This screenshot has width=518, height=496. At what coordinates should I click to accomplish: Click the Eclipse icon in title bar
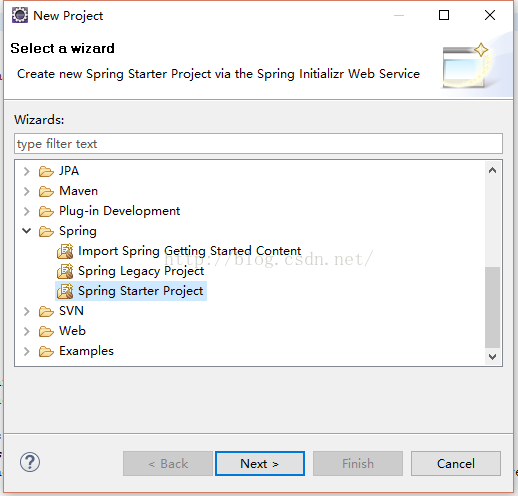(x=20, y=15)
